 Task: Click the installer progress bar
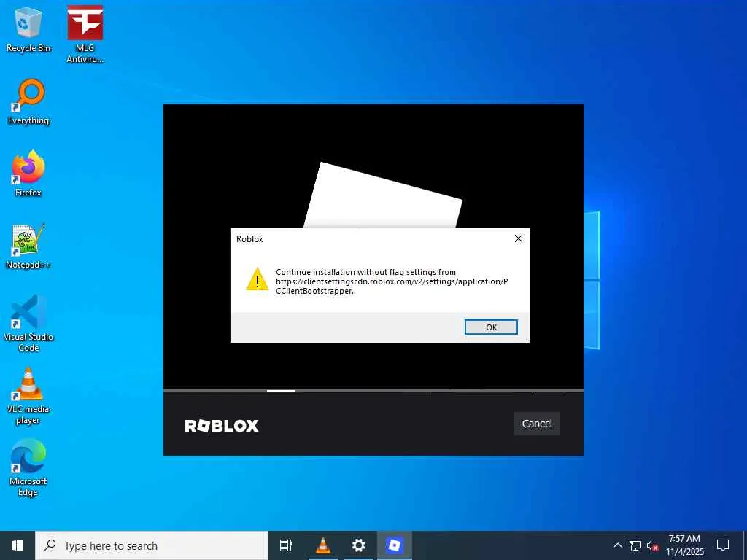point(373,391)
